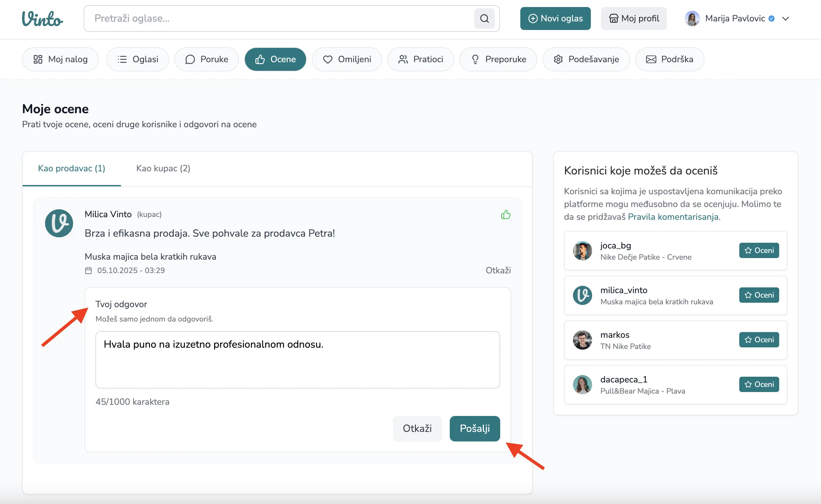
Task: Click the calendar icon beside the date
Action: click(88, 270)
